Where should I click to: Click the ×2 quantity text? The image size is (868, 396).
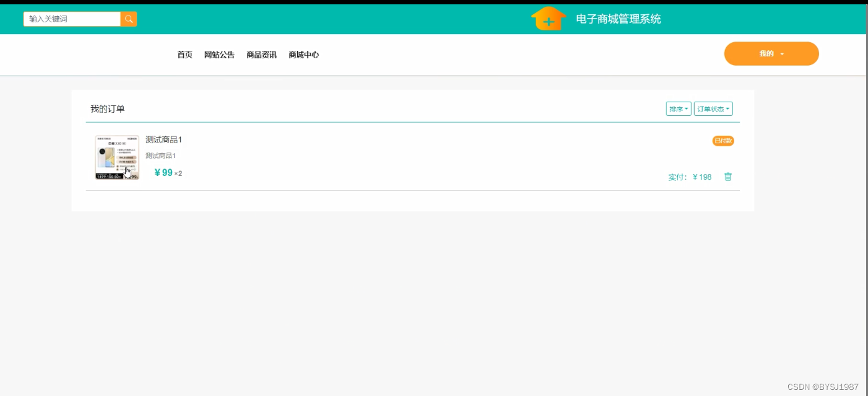(x=178, y=174)
